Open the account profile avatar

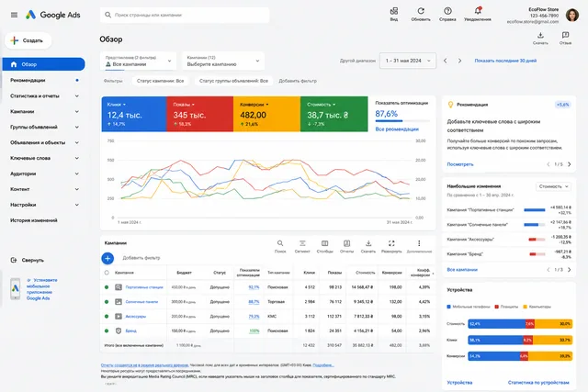click(572, 16)
